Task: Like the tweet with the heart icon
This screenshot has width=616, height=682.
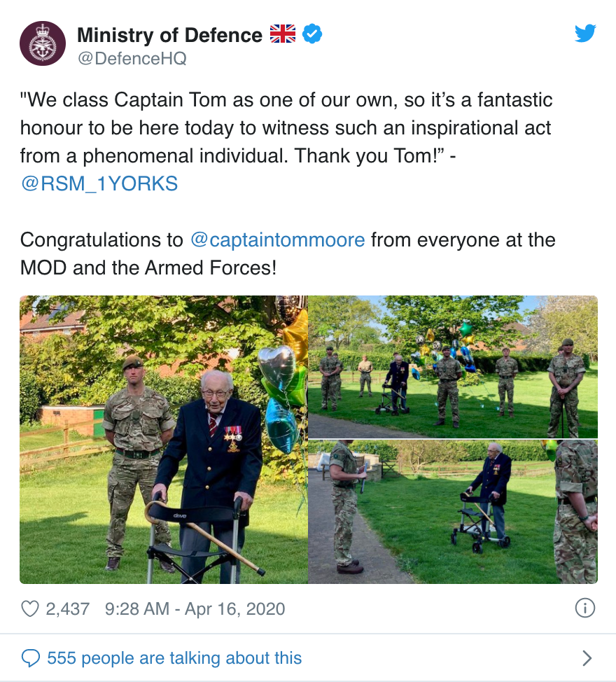Action: point(30,608)
